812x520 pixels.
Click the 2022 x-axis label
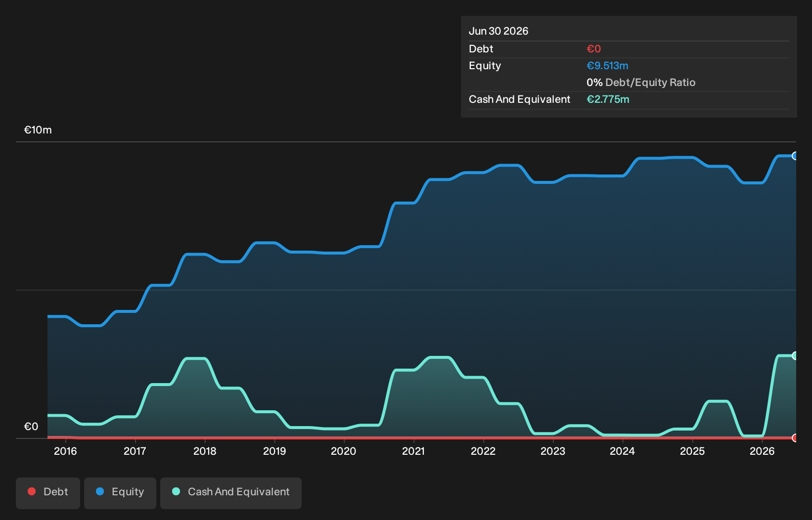click(483, 451)
